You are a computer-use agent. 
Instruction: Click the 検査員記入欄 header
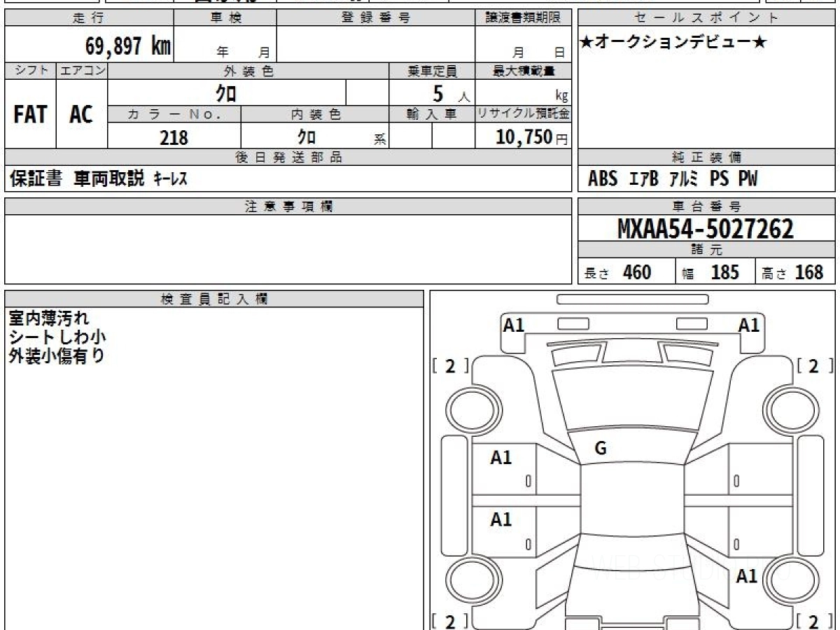tap(214, 299)
